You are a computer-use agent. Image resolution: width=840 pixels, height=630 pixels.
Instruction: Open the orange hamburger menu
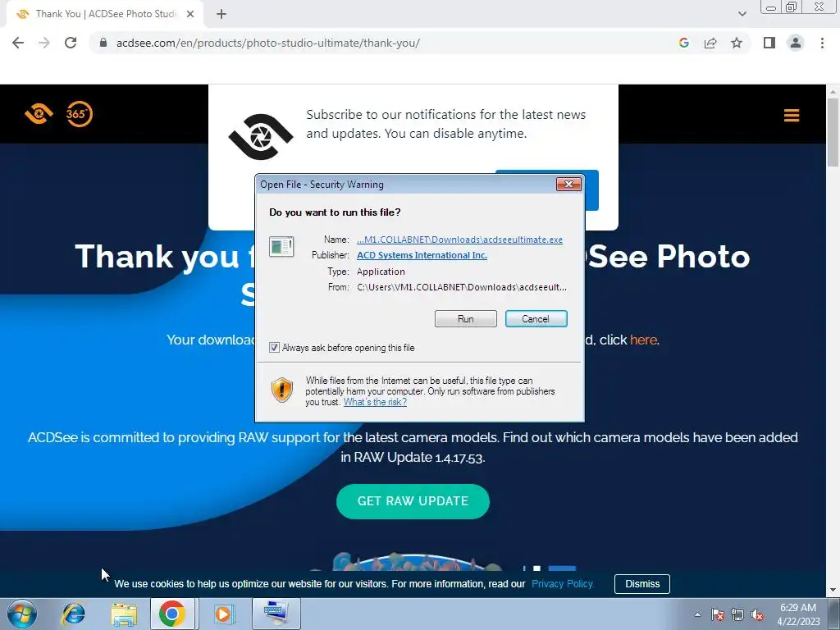coord(792,115)
